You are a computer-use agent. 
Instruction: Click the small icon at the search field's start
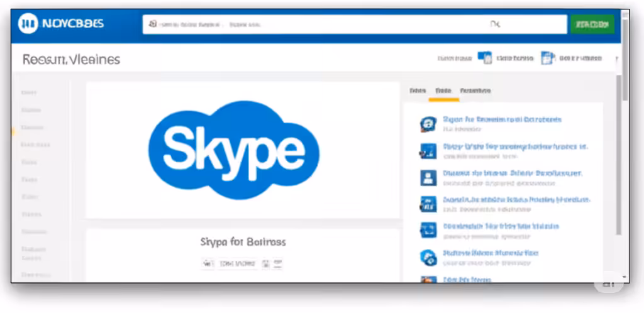pos(153,25)
